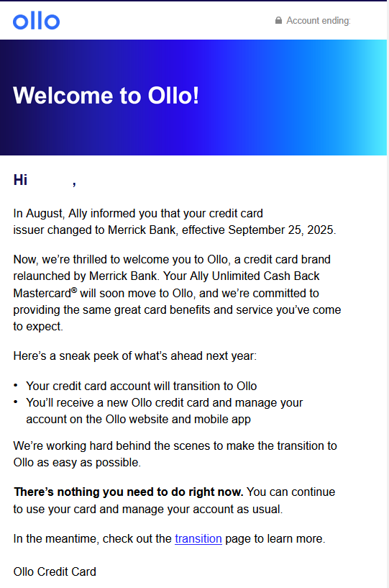389x588 pixels.
Task: Click the 'Your credit card account will transition' bullet
Action: [x=141, y=386]
